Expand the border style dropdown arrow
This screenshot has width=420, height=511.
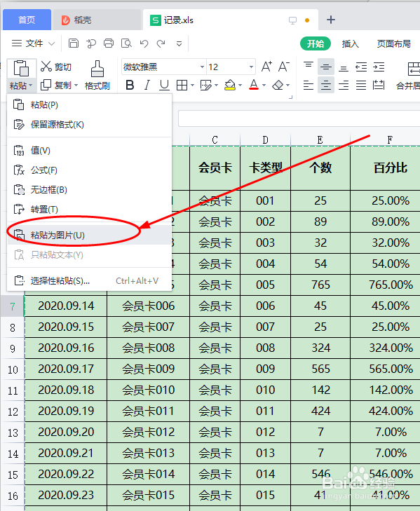click(x=192, y=86)
